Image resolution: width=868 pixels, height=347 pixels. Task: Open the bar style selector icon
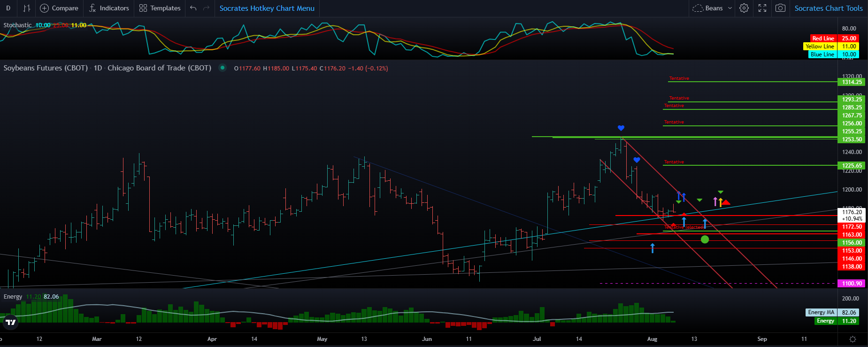pyautogui.click(x=27, y=8)
